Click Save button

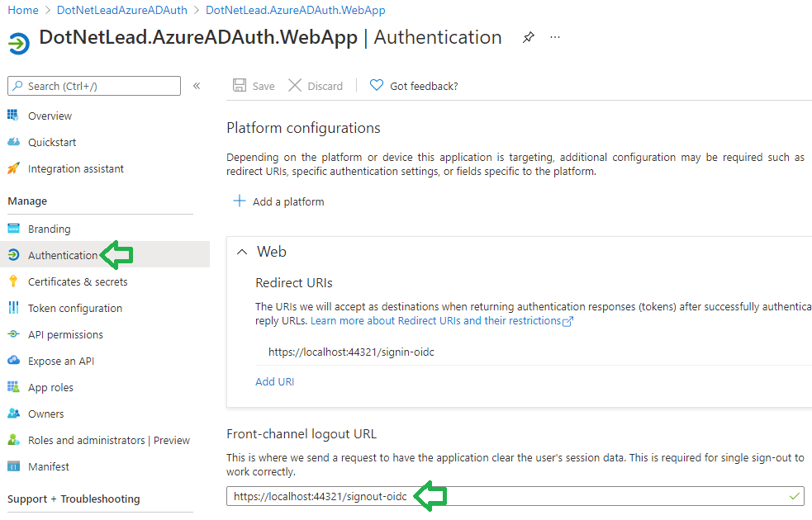point(254,86)
